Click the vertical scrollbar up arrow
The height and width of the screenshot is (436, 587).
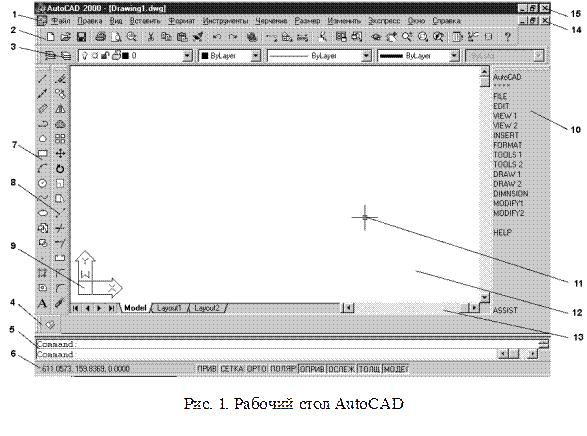click(484, 71)
